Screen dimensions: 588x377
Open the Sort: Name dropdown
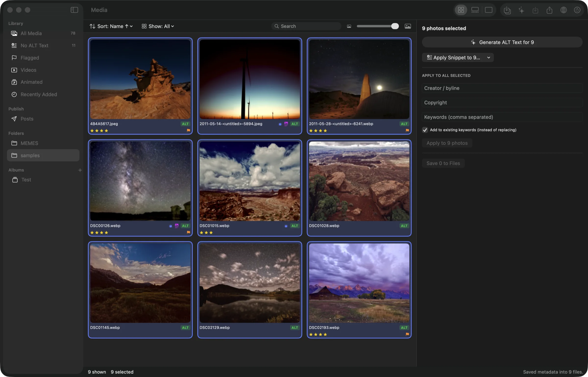coord(111,26)
